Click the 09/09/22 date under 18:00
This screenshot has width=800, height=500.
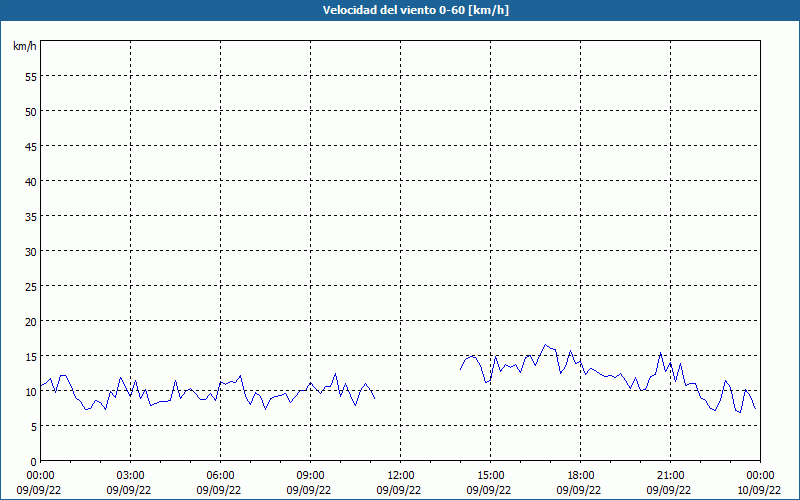click(x=579, y=490)
